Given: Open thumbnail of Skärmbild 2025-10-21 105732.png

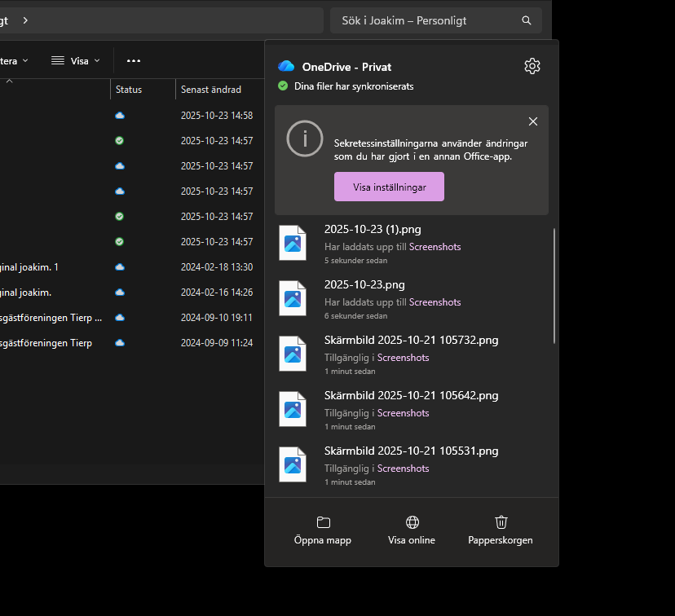Looking at the screenshot, I should (x=293, y=354).
